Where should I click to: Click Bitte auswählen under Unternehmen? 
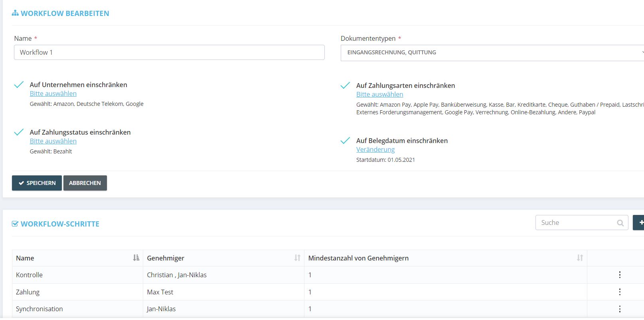[53, 93]
